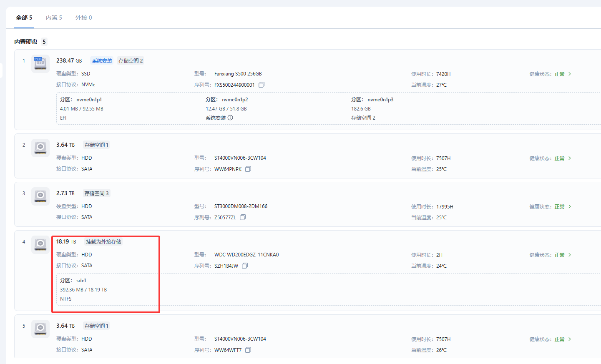601x364 pixels.
Task: Click the drive icon of disk WW64PNPK
Action: pos(40,148)
